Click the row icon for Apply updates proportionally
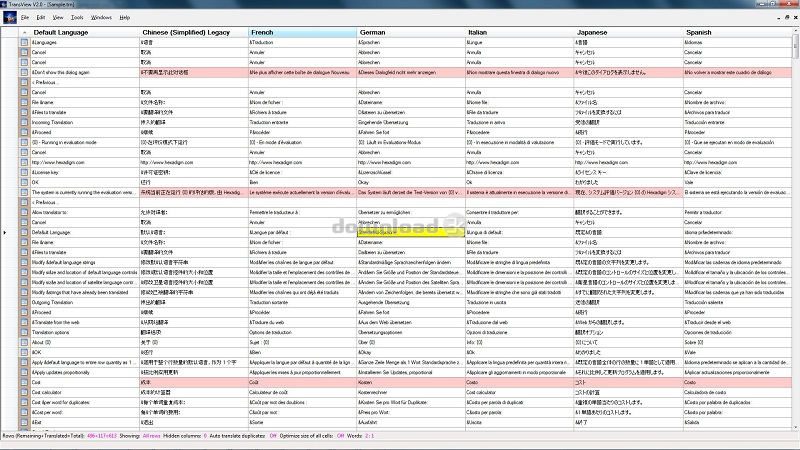This screenshot has height=450, width=800. click(24, 372)
